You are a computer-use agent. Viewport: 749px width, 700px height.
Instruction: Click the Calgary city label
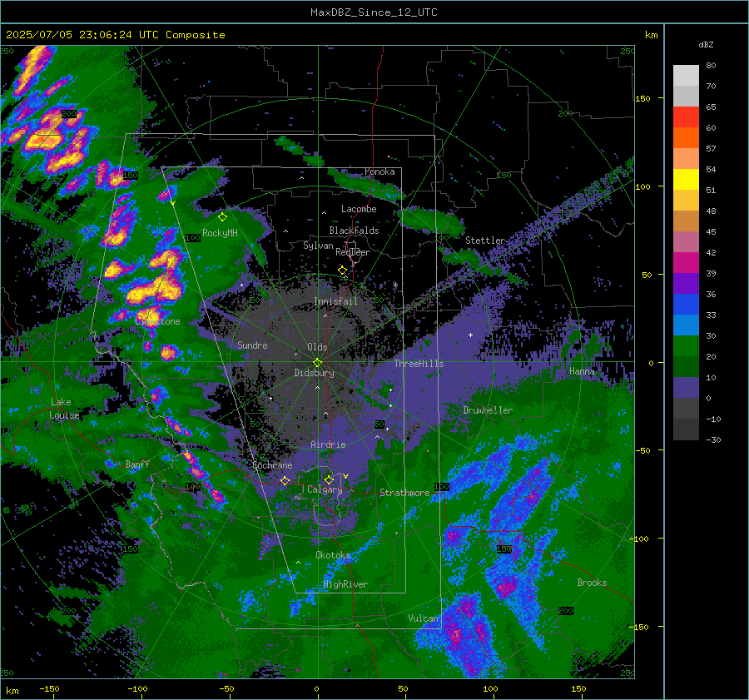[325, 489]
